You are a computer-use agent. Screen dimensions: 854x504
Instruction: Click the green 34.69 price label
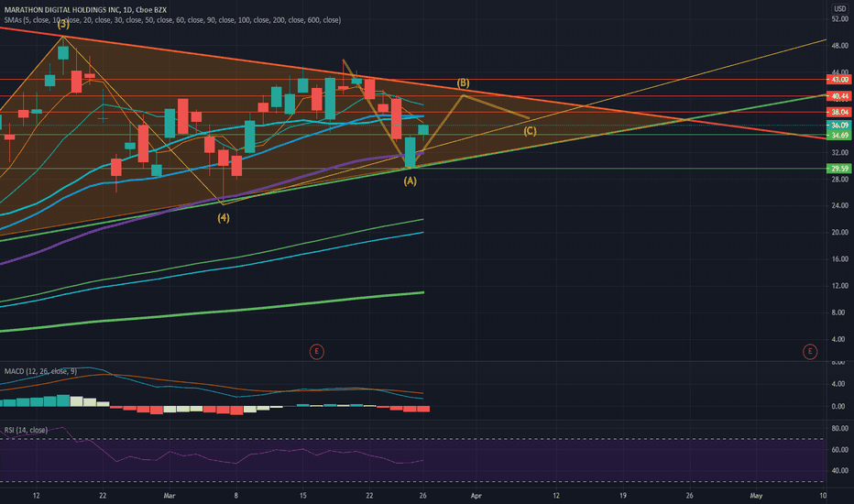click(839, 135)
